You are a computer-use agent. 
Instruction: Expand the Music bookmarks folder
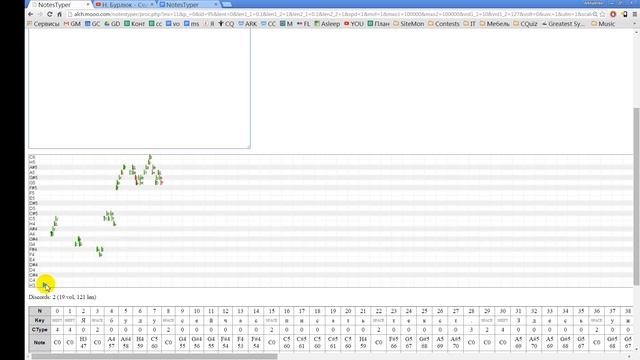coord(603,24)
